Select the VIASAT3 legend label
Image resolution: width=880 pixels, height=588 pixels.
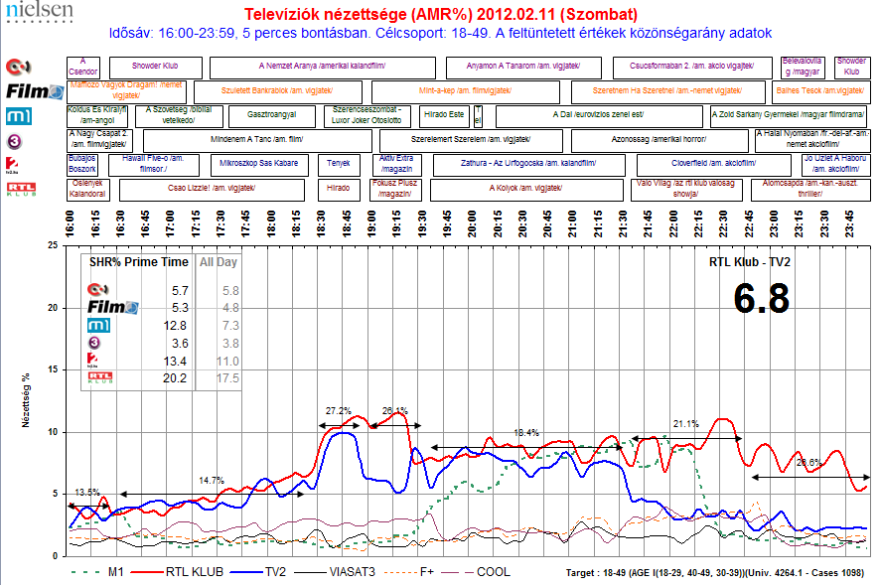click(352, 572)
